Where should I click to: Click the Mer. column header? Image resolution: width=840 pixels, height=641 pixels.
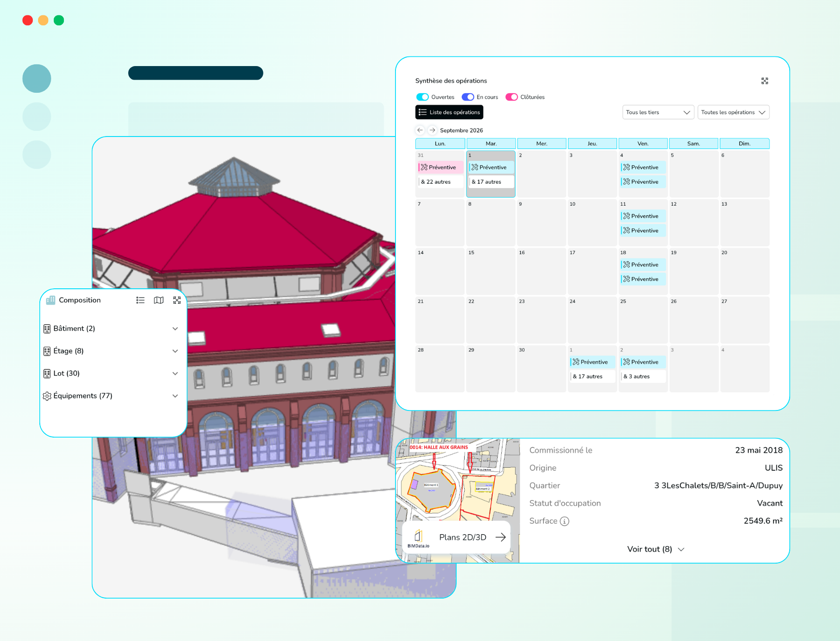point(542,144)
